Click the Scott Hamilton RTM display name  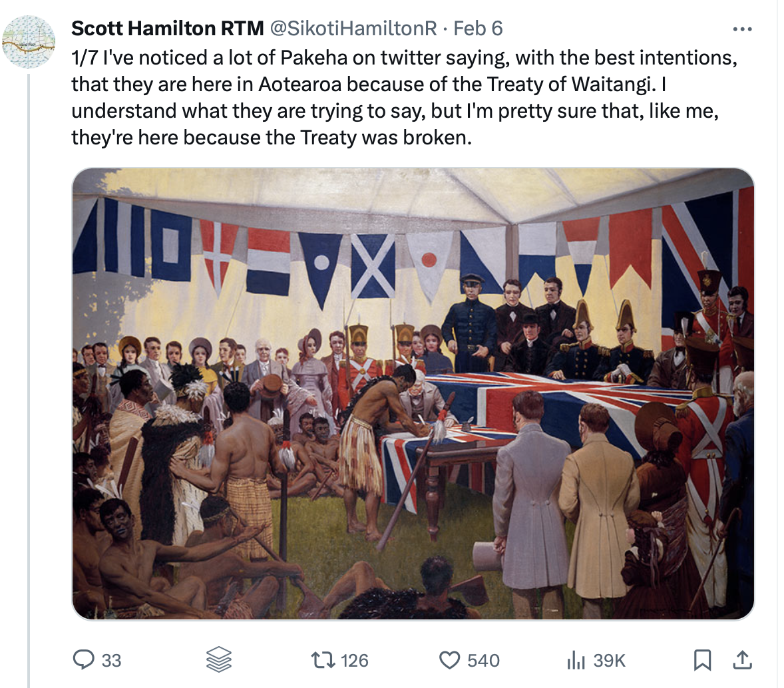pyautogui.click(x=168, y=29)
